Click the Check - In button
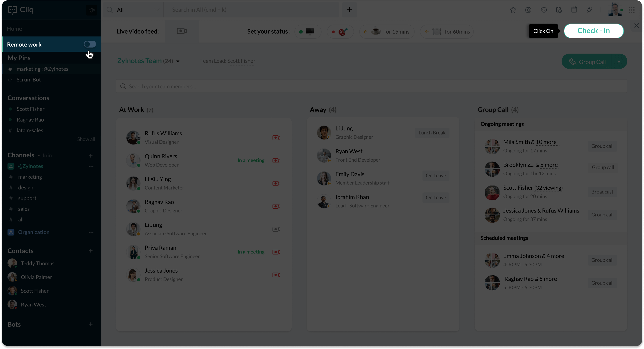The image size is (644, 349). (593, 31)
